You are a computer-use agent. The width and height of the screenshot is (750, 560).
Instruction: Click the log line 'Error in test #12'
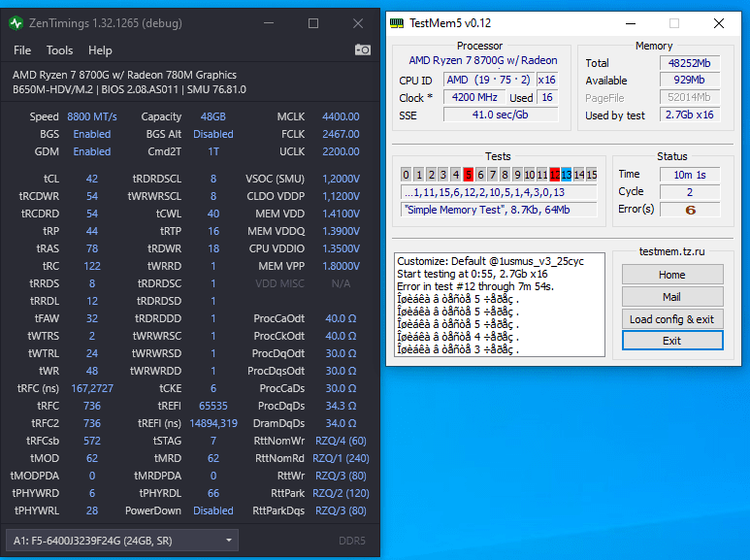[475, 286]
